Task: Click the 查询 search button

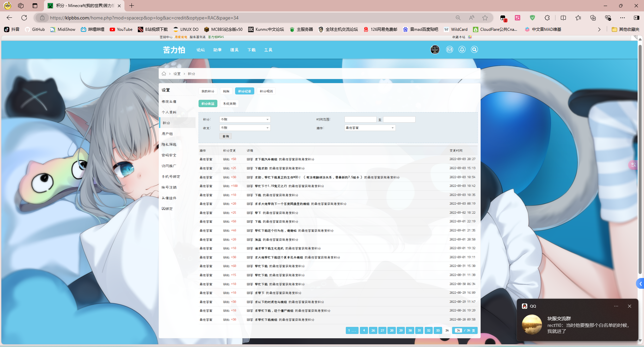Action: 226,136
